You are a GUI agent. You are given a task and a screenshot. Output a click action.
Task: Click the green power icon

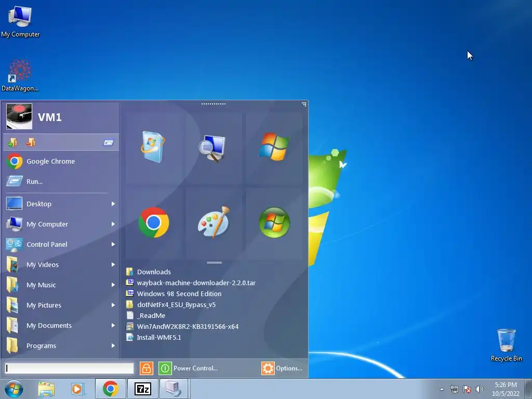click(x=165, y=368)
